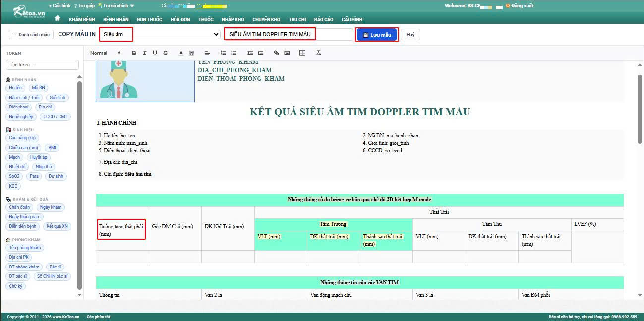The image size is (644, 321).
Task: Insert the Họ tên token
Action: click(15, 88)
